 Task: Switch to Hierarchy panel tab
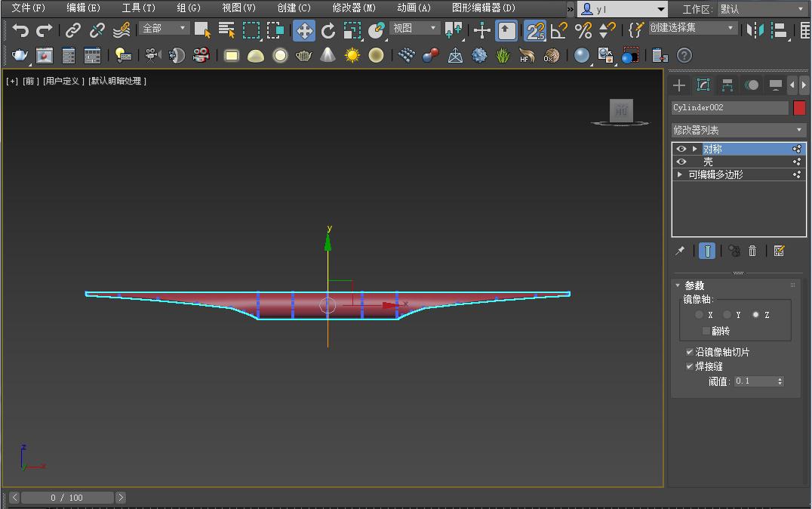[x=727, y=85]
